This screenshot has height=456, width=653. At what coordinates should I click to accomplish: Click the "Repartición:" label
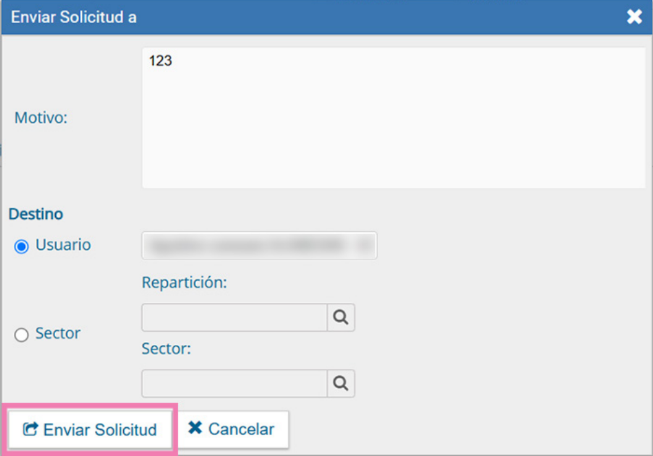coord(185,282)
